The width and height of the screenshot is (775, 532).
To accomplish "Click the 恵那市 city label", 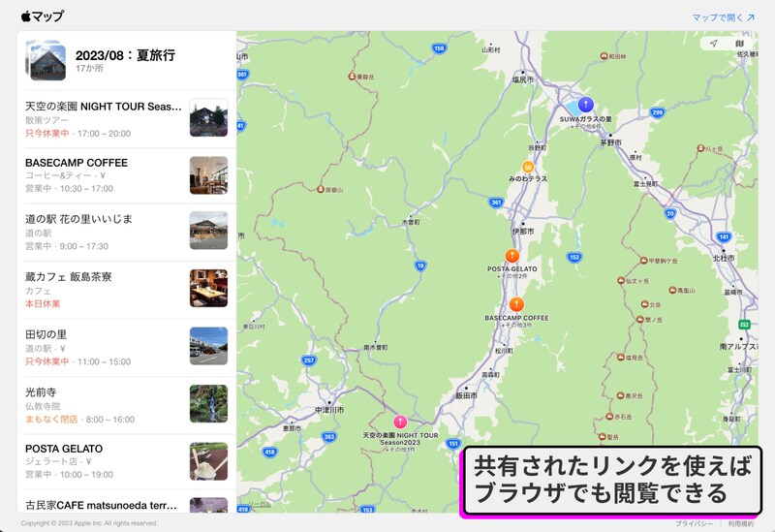I will tap(292, 428).
